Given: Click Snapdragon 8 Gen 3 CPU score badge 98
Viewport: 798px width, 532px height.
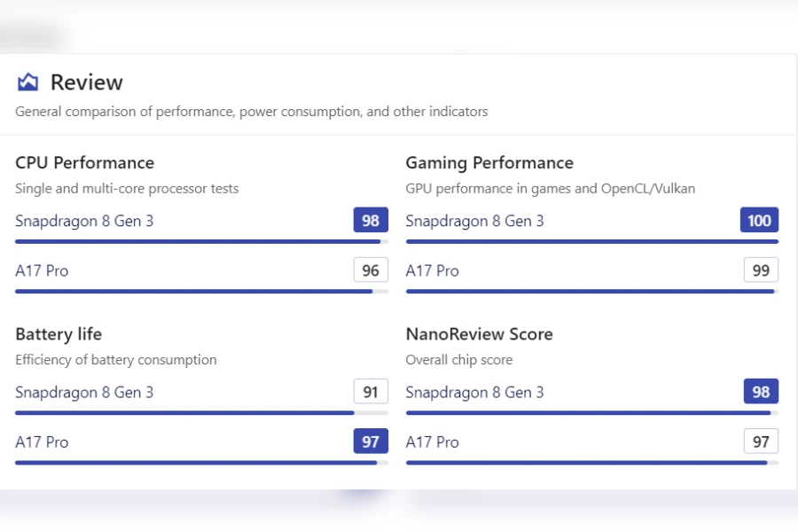Looking at the screenshot, I should (371, 221).
